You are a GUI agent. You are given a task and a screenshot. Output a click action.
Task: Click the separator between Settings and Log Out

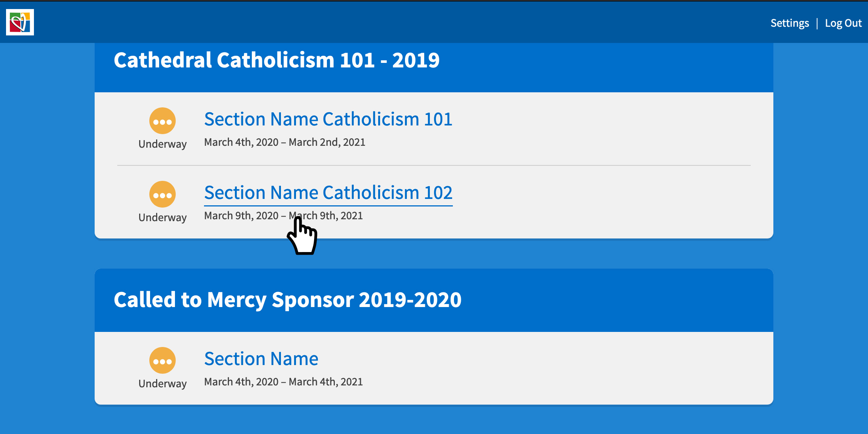[x=817, y=23]
